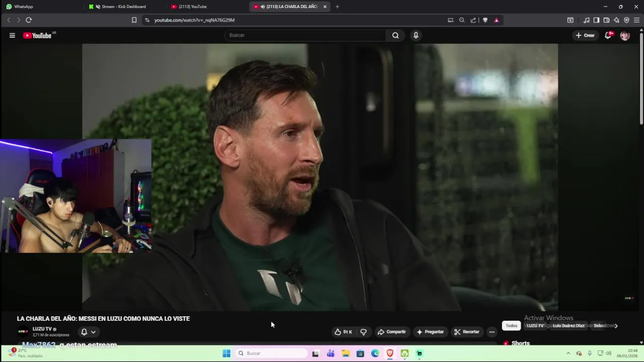The image size is (644, 362).
Task: Open Leo AI sparkle icon
Action: coord(616,20)
